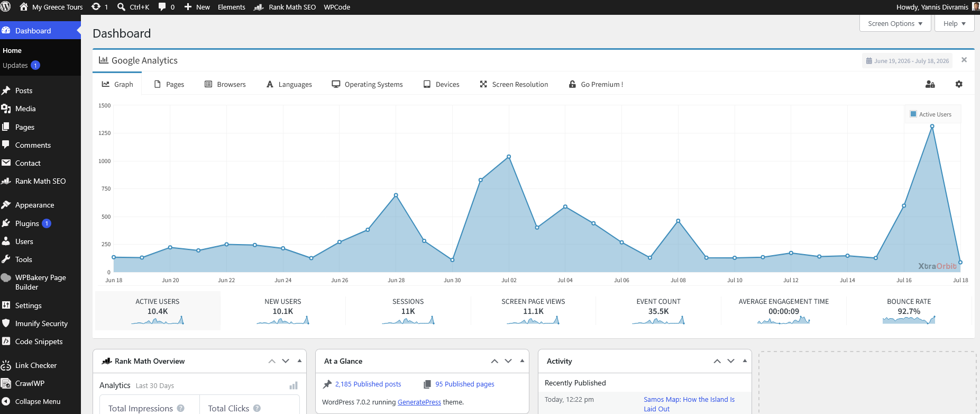Move the Rank Math Overview widget up

(x=272, y=361)
